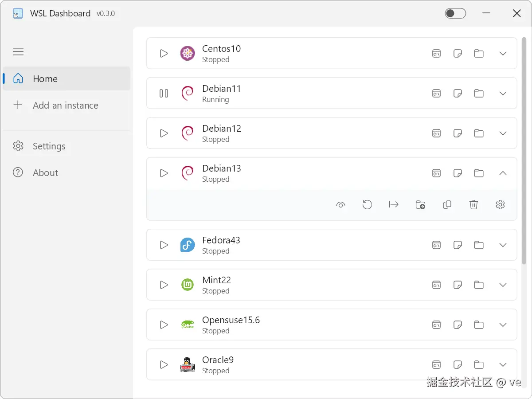This screenshot has height=399, width=532.
Task: Open Add an instance page
Action: (x=66, y=106)
